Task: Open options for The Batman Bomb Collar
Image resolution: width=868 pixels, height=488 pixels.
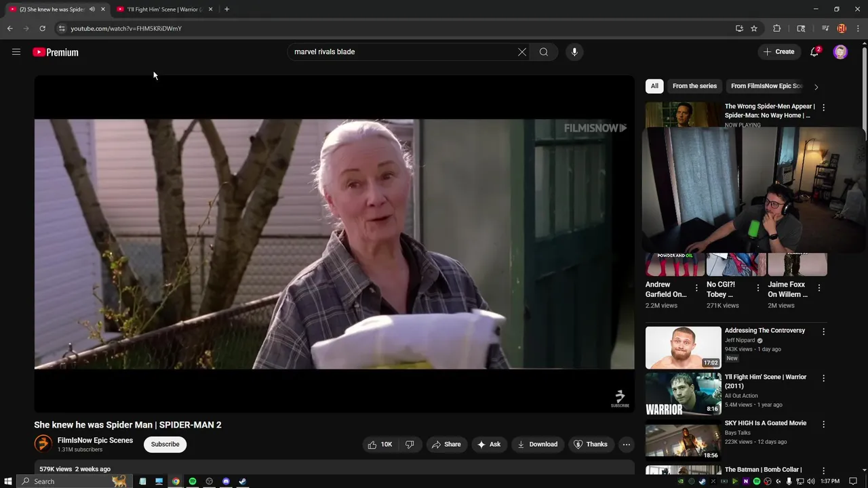Action: pyautogui.click(x=823, y=470)
